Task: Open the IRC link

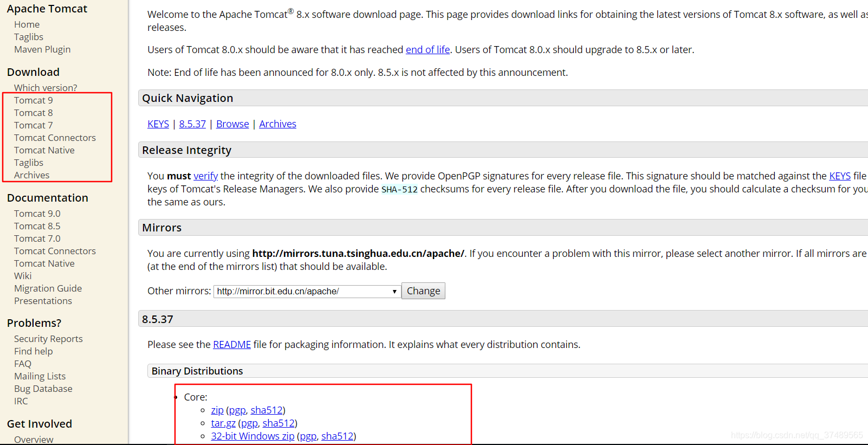Action: coord(21,401)
